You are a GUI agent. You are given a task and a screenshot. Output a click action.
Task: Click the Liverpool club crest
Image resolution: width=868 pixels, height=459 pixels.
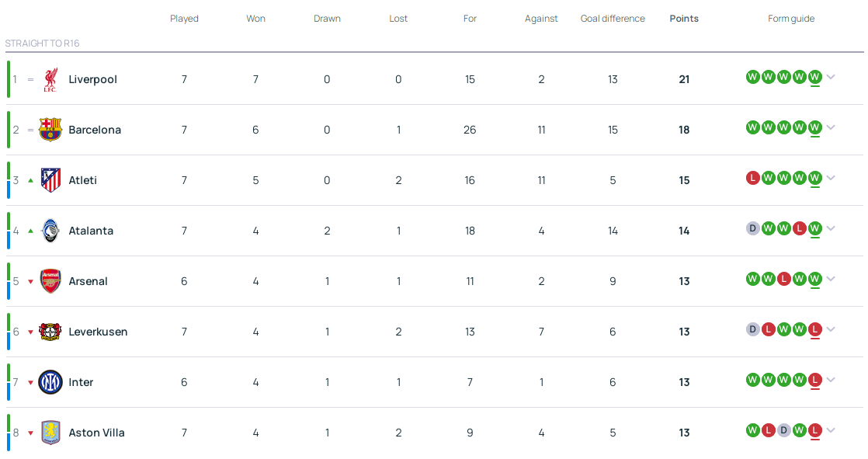[x=50, y=79]
